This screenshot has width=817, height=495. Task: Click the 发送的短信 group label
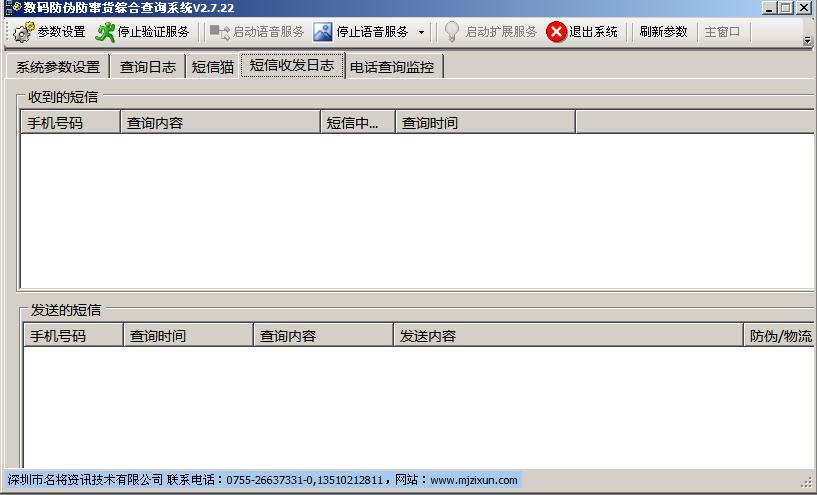66,310
